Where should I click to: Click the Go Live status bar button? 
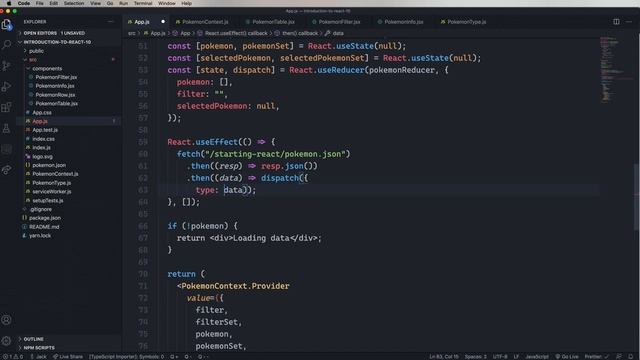[x=567, y=357]
